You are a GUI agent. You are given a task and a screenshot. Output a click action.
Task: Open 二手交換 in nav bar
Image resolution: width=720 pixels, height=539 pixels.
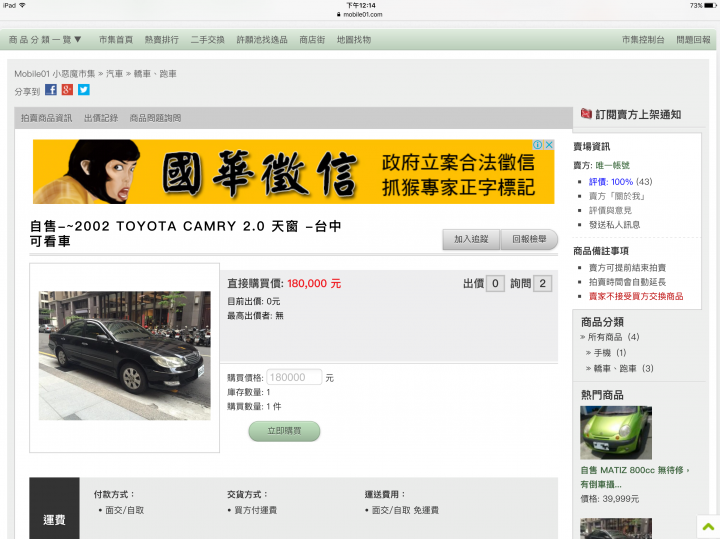pos(208,40)
